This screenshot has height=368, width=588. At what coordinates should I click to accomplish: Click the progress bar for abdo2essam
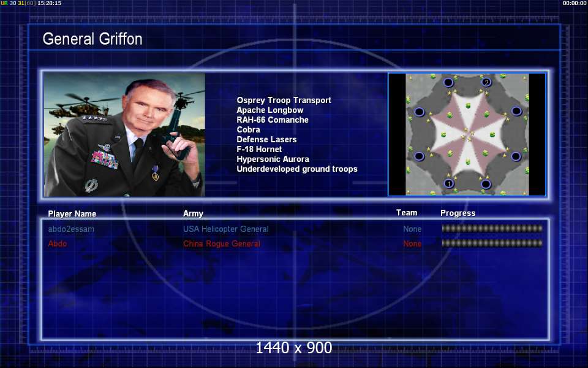click(492, 228)
